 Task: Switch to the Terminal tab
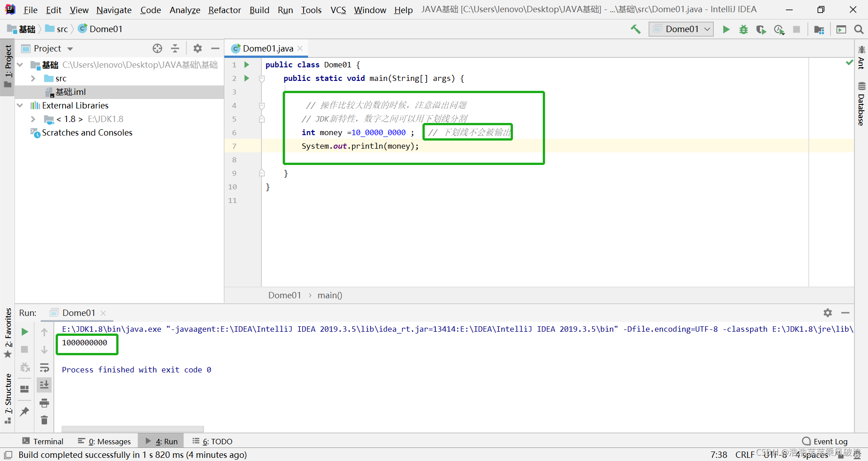click(x=43, y=442)
